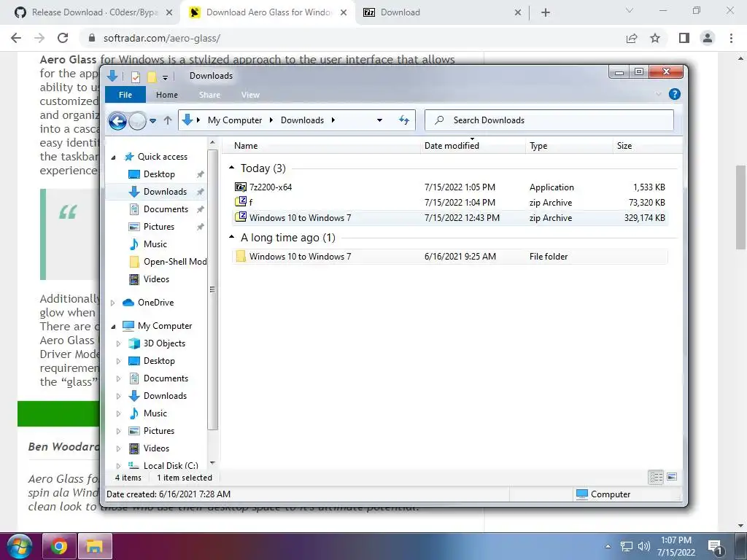Select the Windows 10 to Windows 7 folder
The image size is (747, 560).
coord(449,256)
